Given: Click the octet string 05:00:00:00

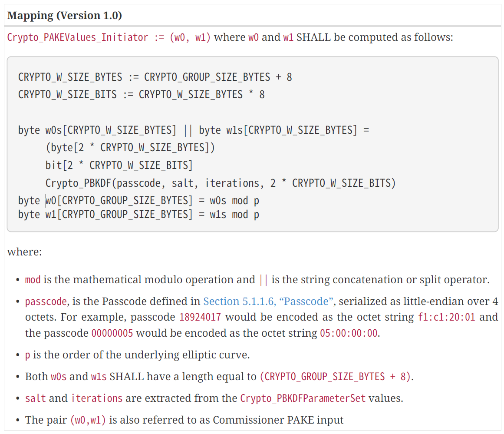Looking at the screenshot, I should click(349, 334).
